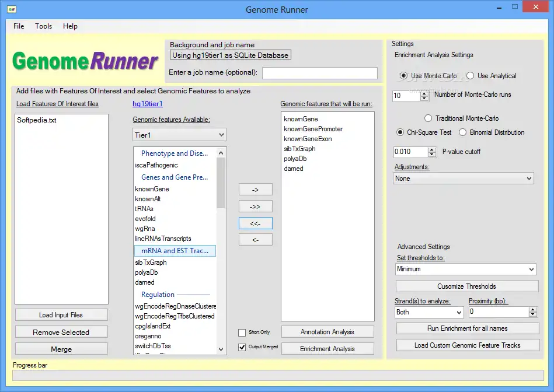Click the P-value cutoff field
554x392 pixels.
(410, 152)
